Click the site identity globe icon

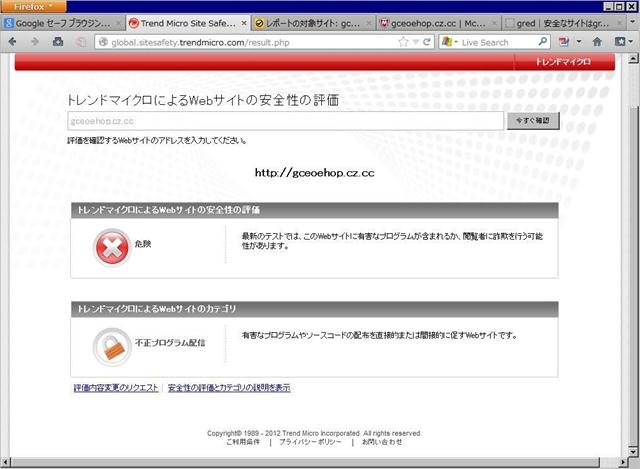104,42
